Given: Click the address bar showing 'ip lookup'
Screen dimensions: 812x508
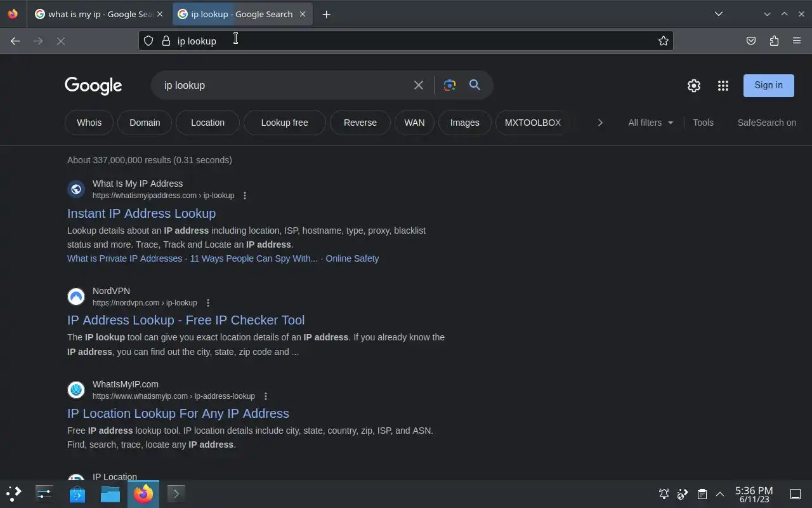Looking at the screenshot, I should [x=406, y=41].
